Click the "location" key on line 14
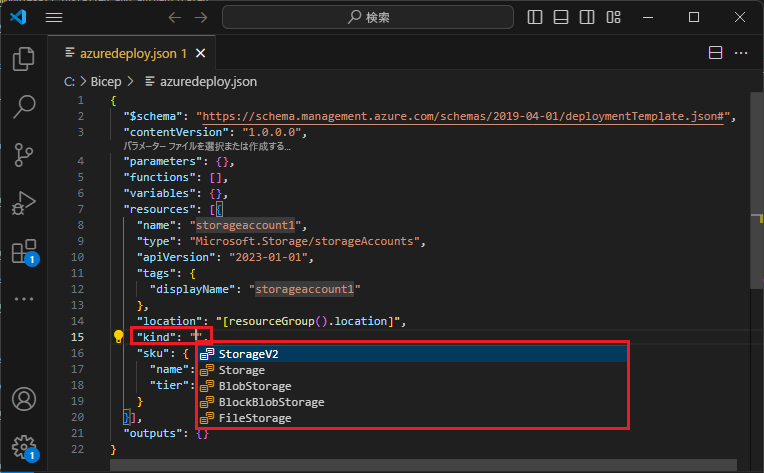Screen dimensions: 764x473 [169, 322]
